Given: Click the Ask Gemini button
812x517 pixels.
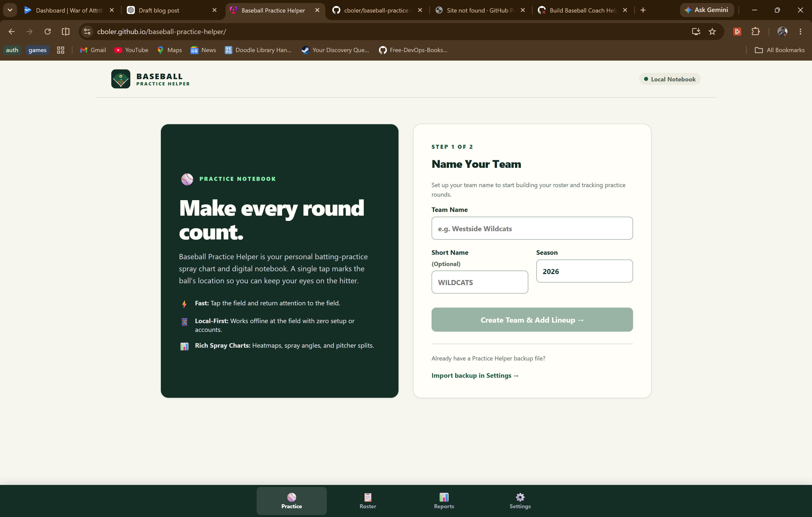Looking at the screenshot, I should pos(707,10).
